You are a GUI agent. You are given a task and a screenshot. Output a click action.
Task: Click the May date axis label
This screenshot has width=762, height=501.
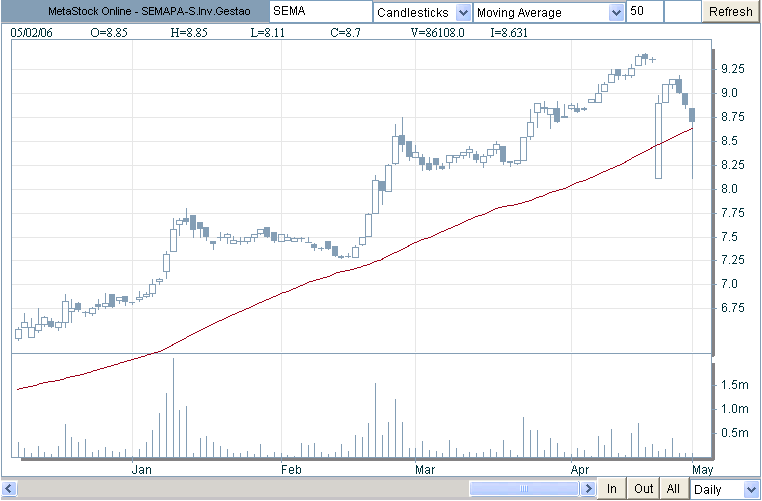point(703,470)
